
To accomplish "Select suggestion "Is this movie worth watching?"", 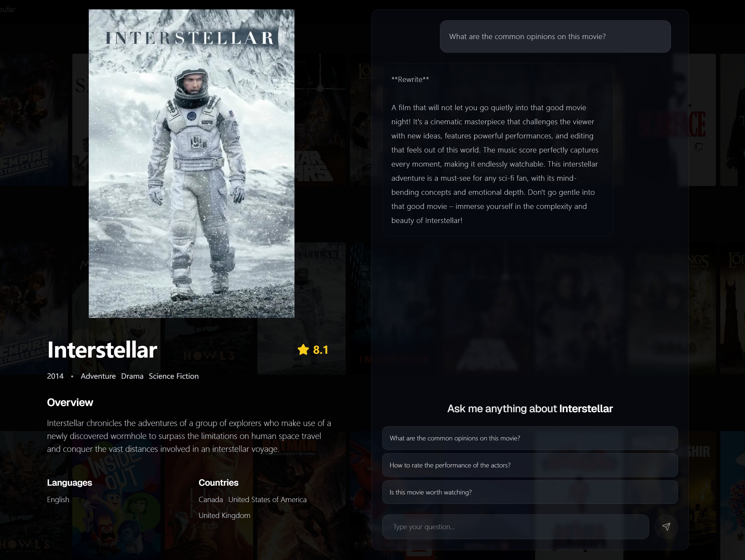I will [x=530, y=492].
